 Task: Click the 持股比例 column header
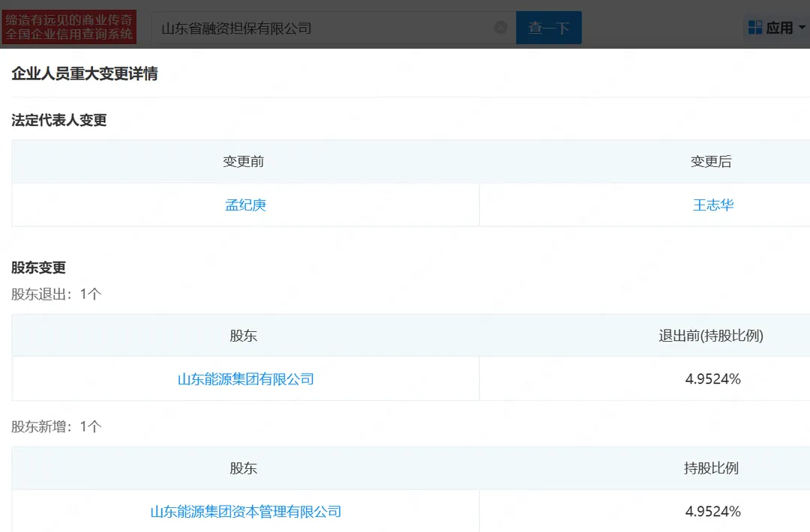tap(711, 468)
